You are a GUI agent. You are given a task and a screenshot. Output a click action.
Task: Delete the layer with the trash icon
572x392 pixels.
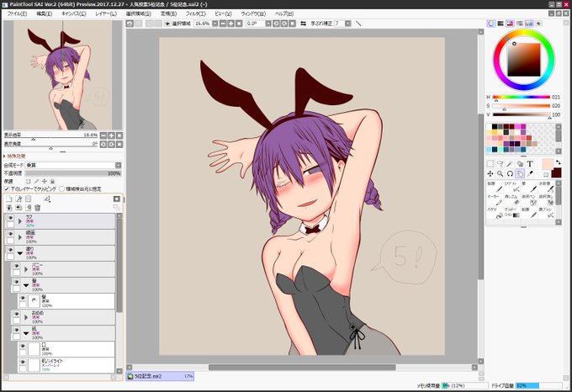(37, 208)
